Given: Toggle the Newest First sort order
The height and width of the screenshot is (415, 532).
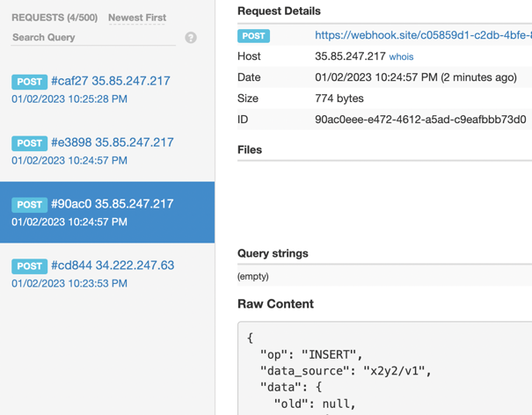Looking at the screenshot, I should point(137,18).
